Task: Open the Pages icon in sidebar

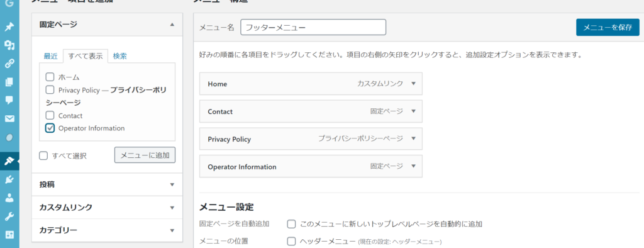Action: pos(9,82)
